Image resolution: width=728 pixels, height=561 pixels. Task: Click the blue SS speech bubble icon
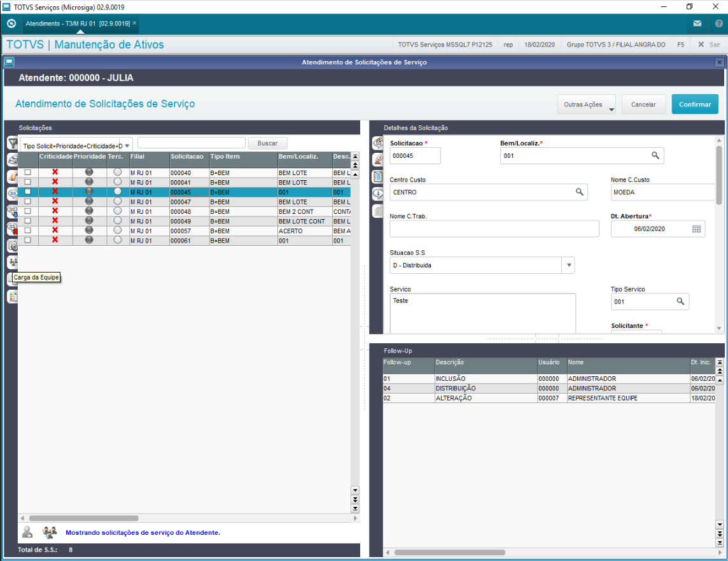(13, 194)
